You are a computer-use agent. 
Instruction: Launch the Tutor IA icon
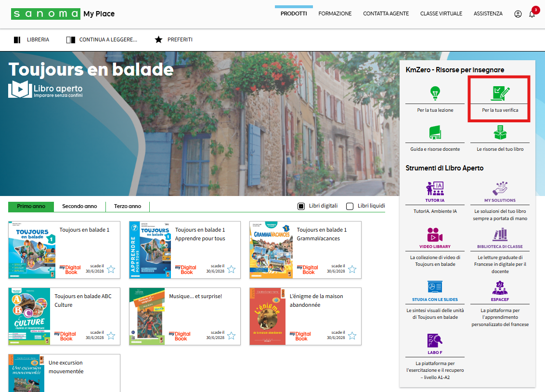coord(435,188)
